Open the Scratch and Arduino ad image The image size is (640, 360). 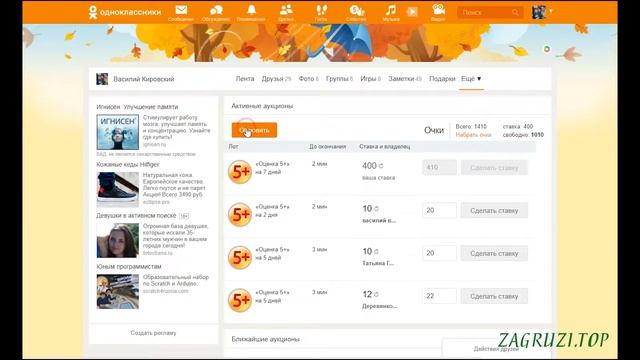pyautogui.click(x=118, y=291)
